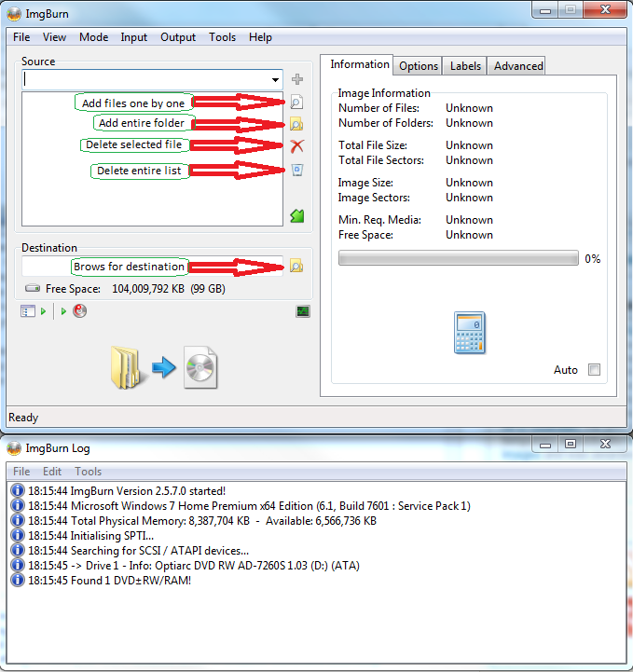
Task: Switch to the Advanced tab
Action: (517, 66)
